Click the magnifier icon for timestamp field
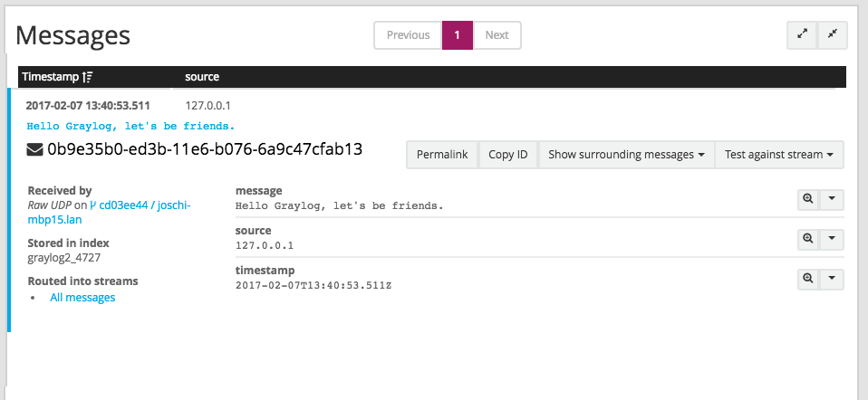Screen dimensions: 868x400 click(x=807, y=279)
